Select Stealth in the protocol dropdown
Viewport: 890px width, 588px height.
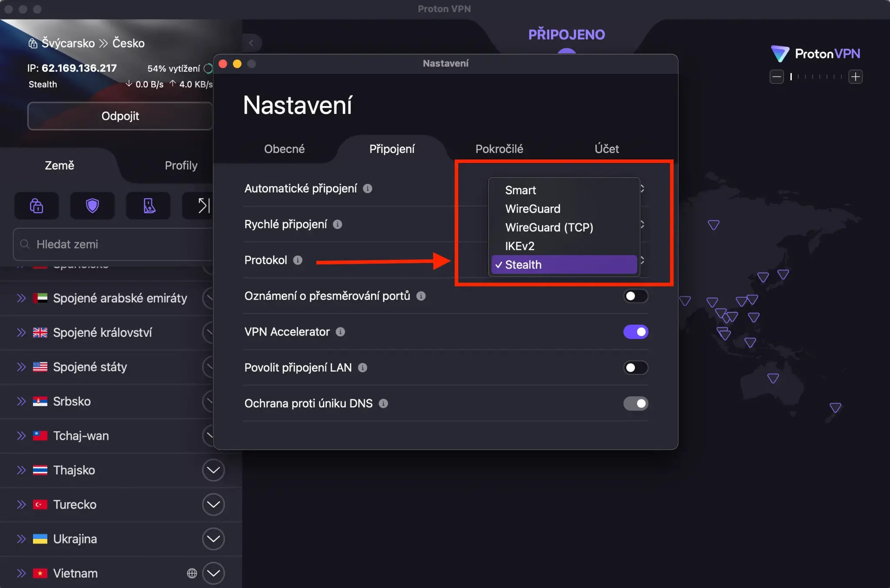(563, 265)
